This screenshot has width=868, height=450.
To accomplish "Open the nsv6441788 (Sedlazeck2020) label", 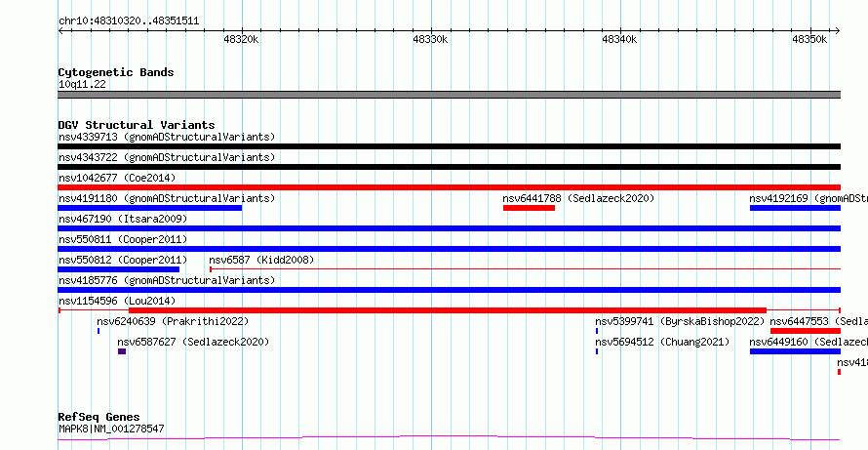I will tap(578, 198).
